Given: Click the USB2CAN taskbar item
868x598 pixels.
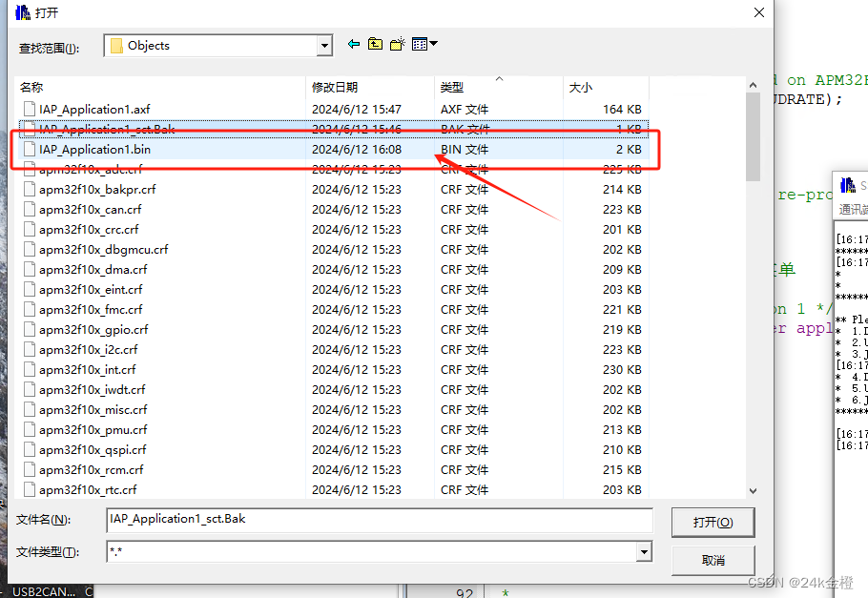Looking at the screenshot, I should click(43, 591).
